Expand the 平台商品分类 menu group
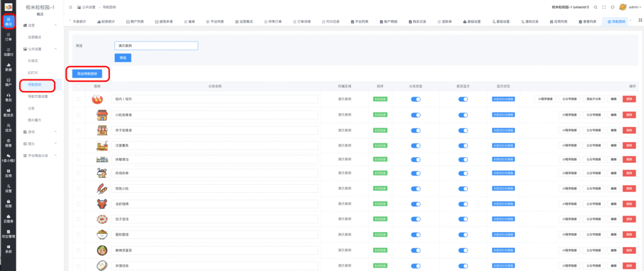The image size is (644, 271). 55,155
